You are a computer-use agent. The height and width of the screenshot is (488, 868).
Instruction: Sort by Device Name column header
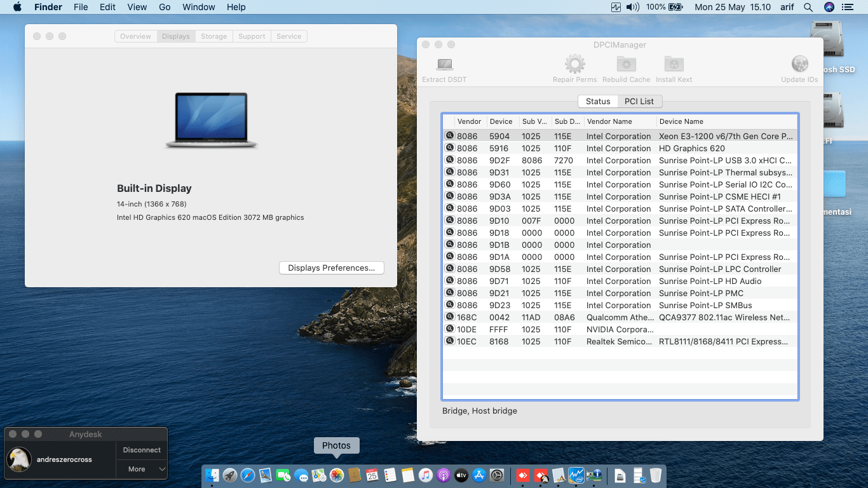[x=727, y=121]
